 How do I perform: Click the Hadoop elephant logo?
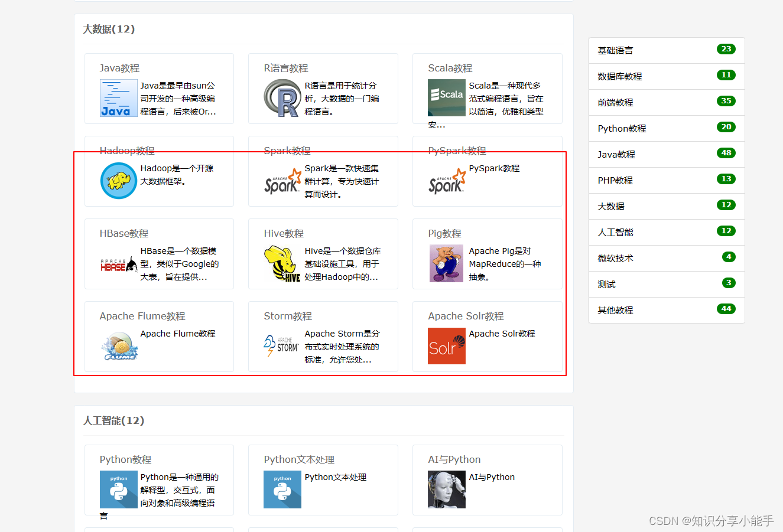tap(118, 179)
